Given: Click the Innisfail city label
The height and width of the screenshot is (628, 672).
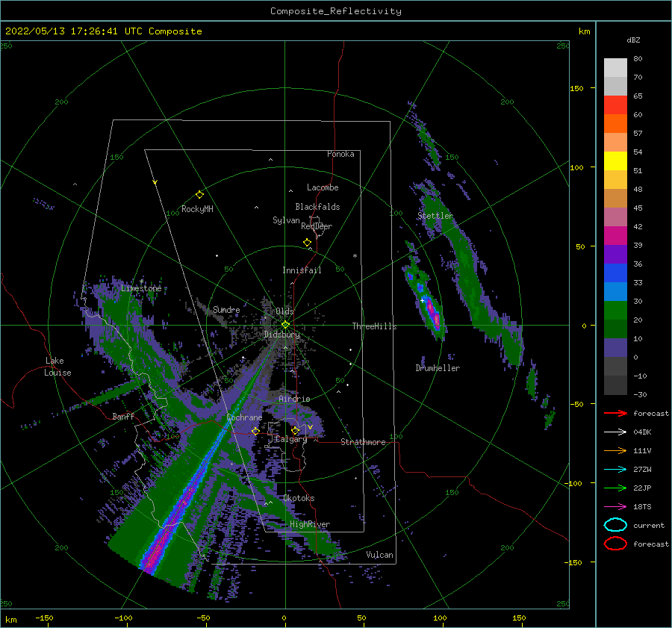Looking at the screenshot, I should (302, 270).
